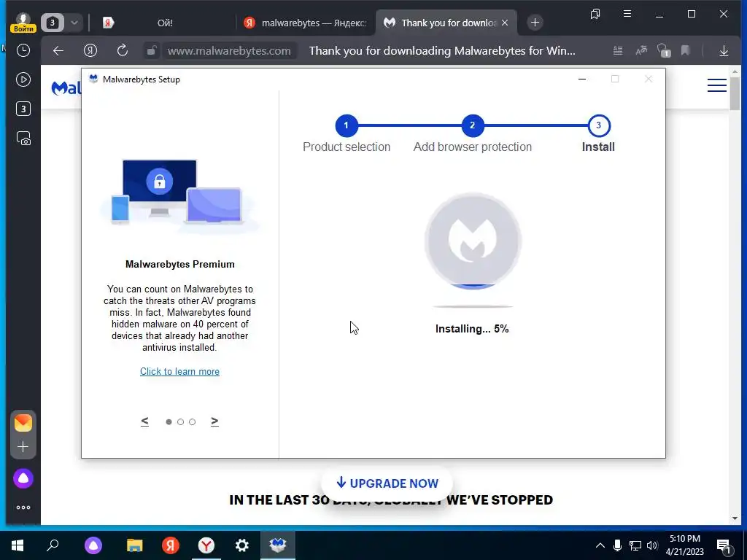Click the scrollbar down arrow on page
747x560 pixels.
click(735, 518)
